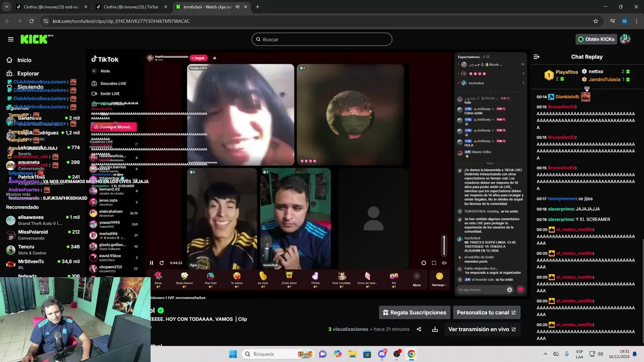Open recommended channel MrStivenTc
Image resolution: width=644 pixels, height=362 pixels.
point(43,264)
